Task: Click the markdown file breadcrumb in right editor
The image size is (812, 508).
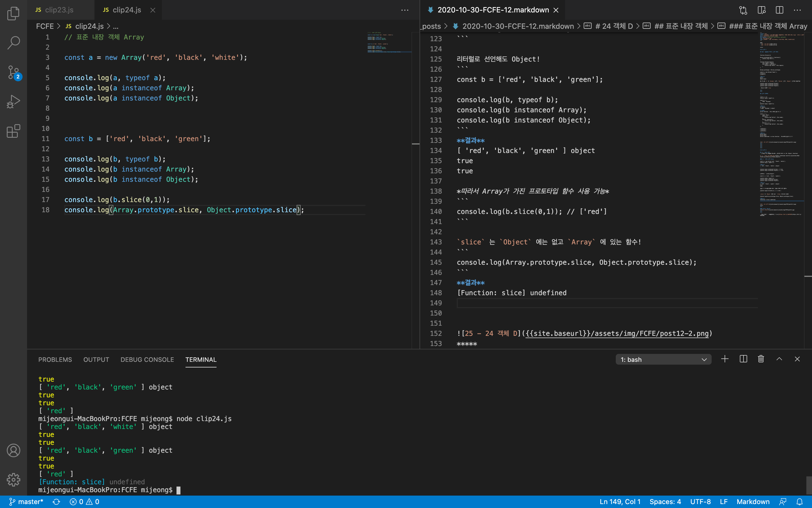Action: (x=513, y=26)
